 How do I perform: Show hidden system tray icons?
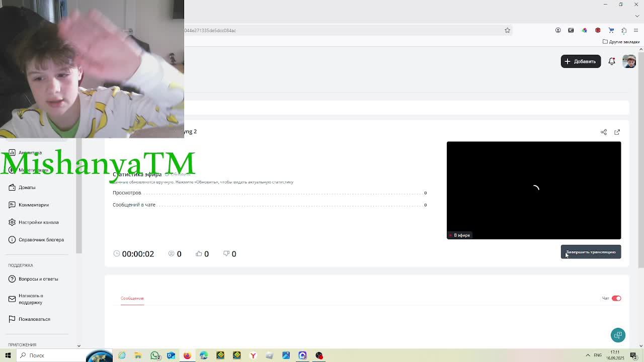click(588, 355)
